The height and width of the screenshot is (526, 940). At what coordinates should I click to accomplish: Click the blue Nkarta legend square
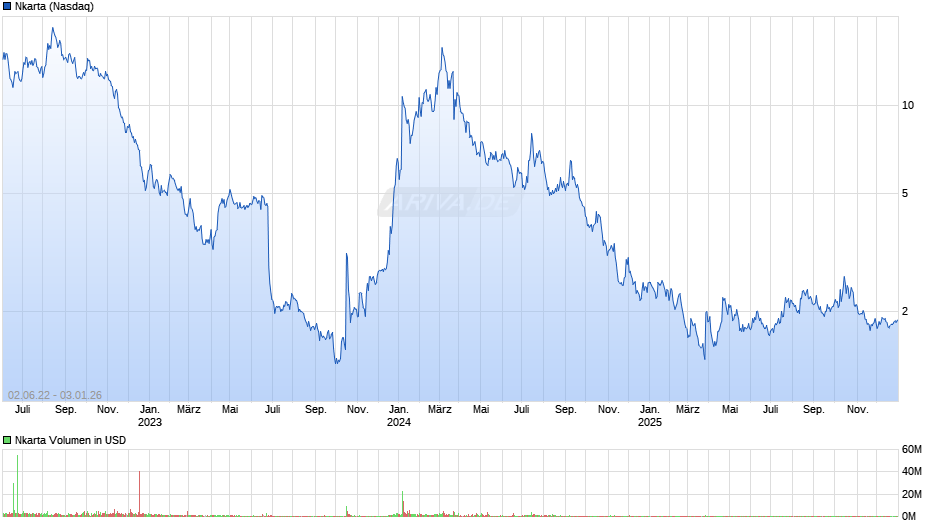7,7
